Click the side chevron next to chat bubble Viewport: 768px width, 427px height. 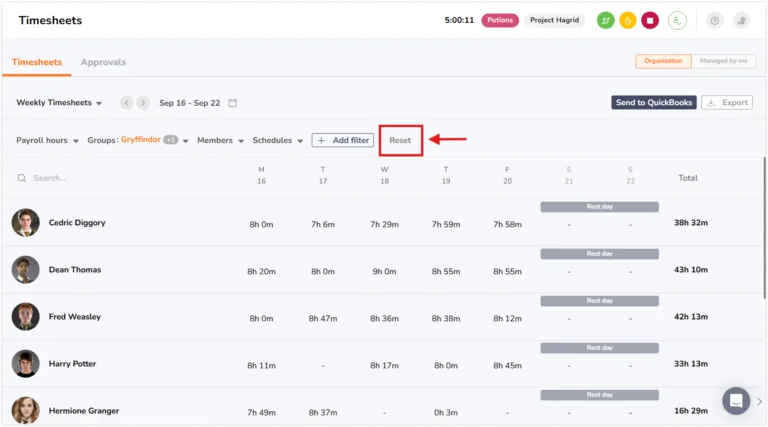point(759,402)
